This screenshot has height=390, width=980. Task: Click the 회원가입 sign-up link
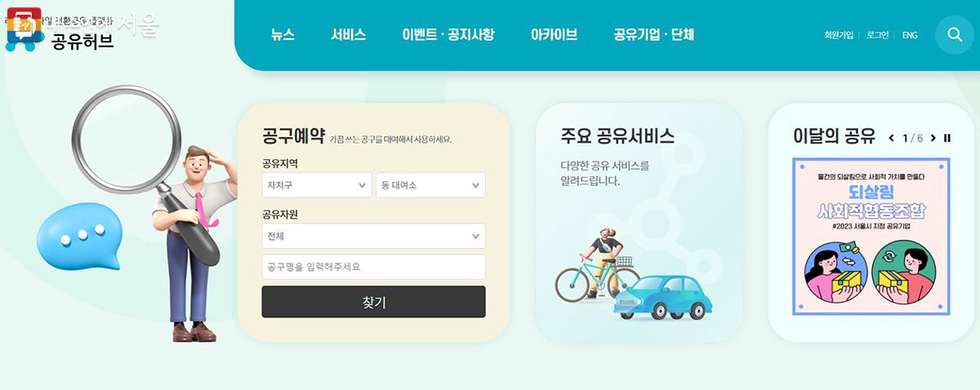pyautogui.click(x=839, y=35)
